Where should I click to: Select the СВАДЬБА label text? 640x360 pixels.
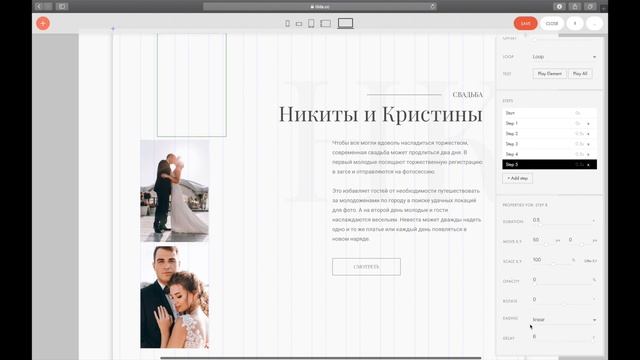point(467,95)
